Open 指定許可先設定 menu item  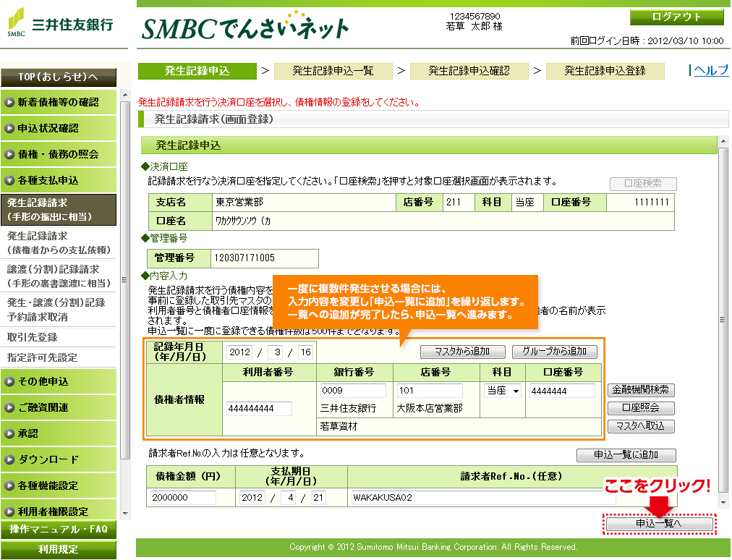59,357
